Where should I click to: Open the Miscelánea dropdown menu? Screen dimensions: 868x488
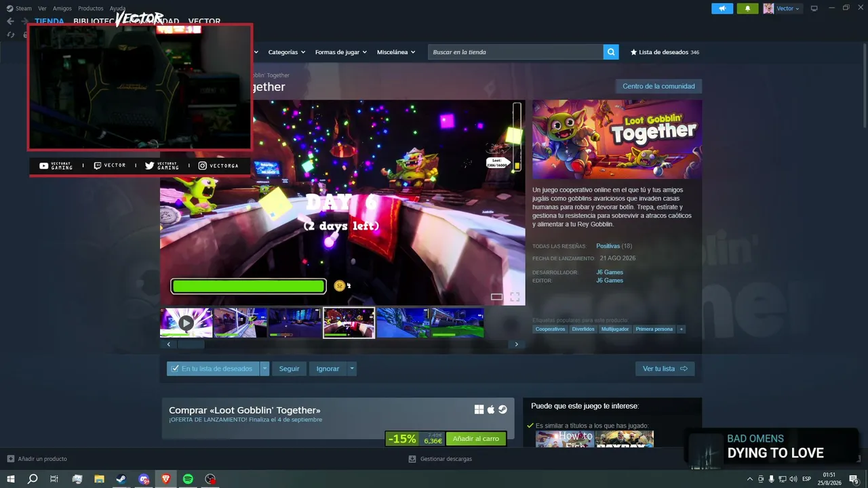tap(396, 52)
